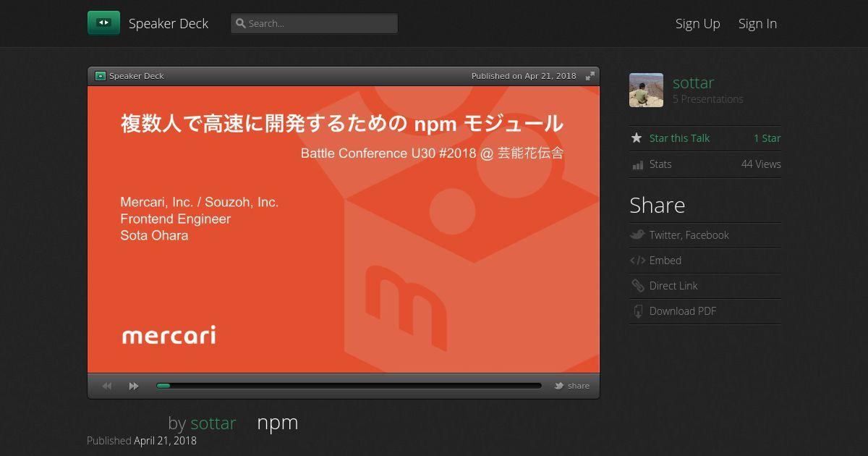Click the Twitter, Facebook share icon
The height and width of the screenshot is (456, 868).
[637, 235]
